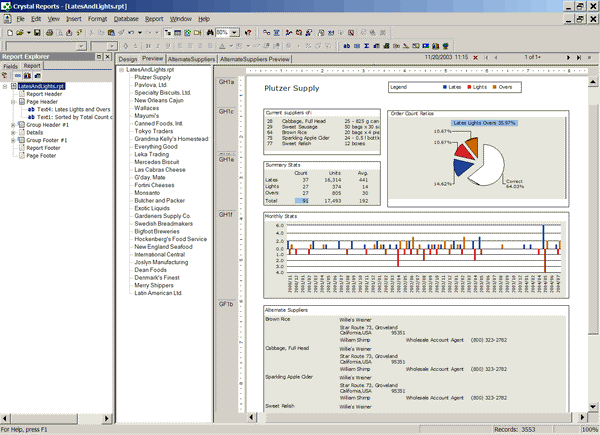600x435 pixels.
Task: Toggle data fields display in Report Explorer
Action: click(18, 76)
